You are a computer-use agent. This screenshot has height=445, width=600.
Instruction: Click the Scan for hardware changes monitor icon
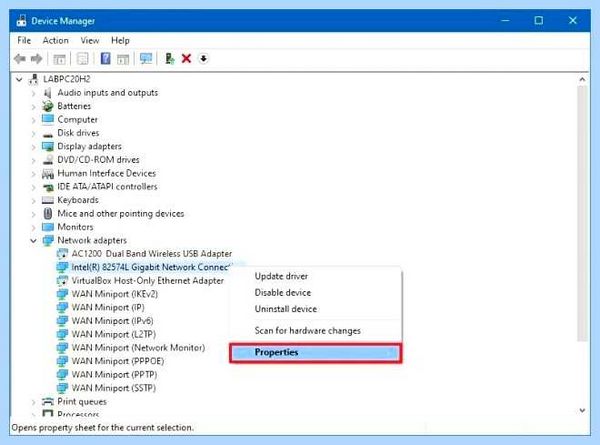(146, 59)
